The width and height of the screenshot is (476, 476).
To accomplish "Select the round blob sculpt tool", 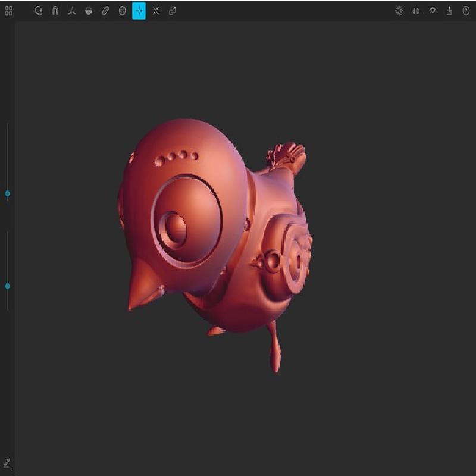I will coord(39,11).
